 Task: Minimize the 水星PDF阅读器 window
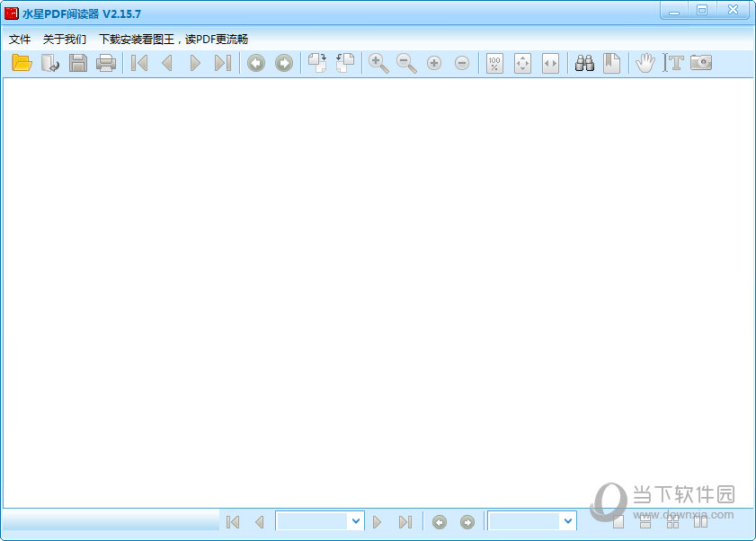coord(674,11)
